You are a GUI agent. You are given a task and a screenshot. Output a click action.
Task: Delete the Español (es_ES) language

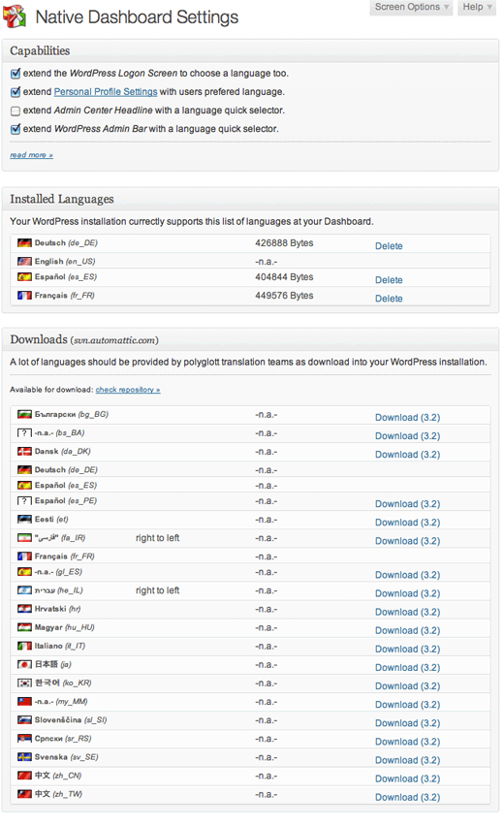(389, 280)
